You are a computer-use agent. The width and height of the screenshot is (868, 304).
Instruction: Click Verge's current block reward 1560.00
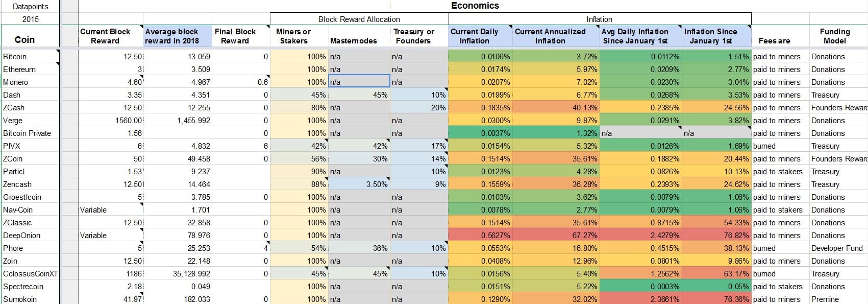click(111, 120)
